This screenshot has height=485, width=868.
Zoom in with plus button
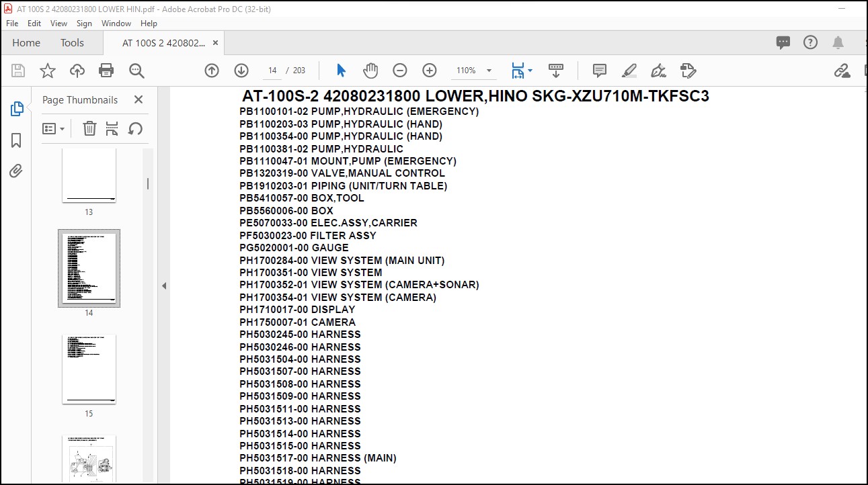tap(430, 71)
